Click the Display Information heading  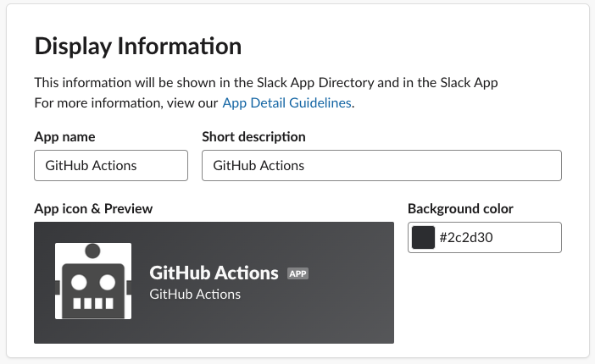point(138,46)
